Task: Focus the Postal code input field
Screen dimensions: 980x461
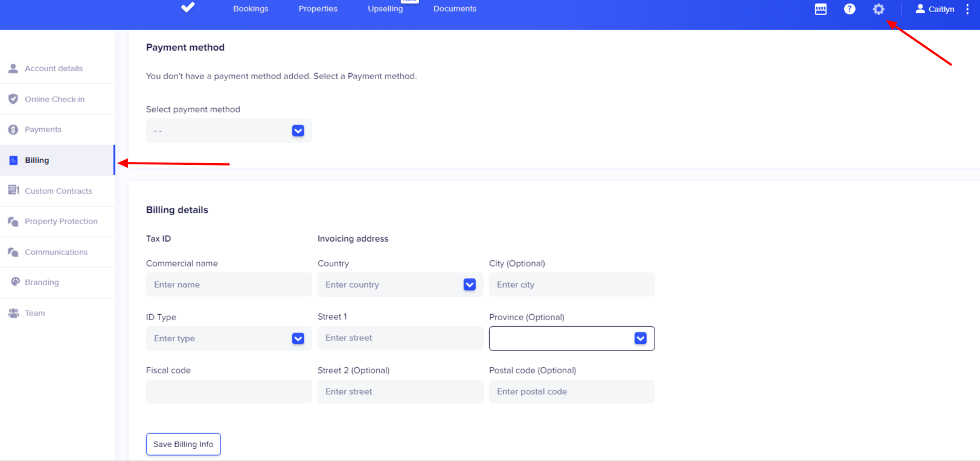Action: tap(571, 392)
